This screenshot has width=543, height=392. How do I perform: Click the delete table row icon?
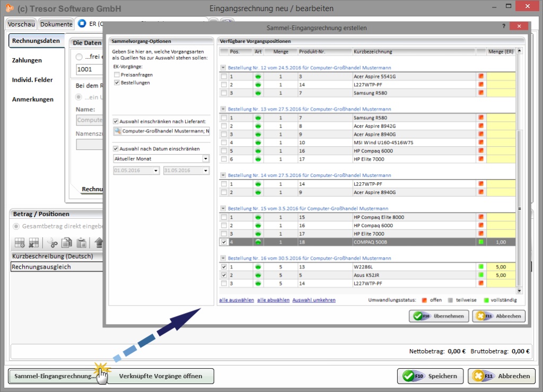click(x=34, y=243)
